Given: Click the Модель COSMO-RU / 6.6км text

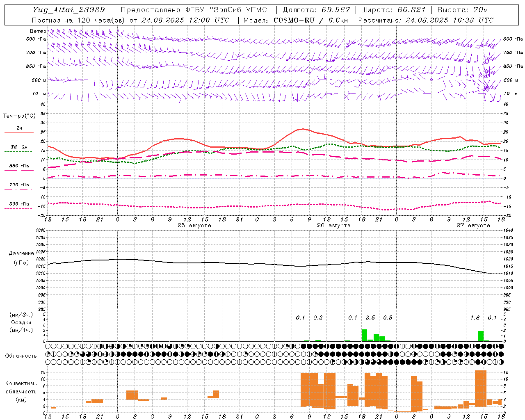Looking at the screenshot, I should [295, 20].
